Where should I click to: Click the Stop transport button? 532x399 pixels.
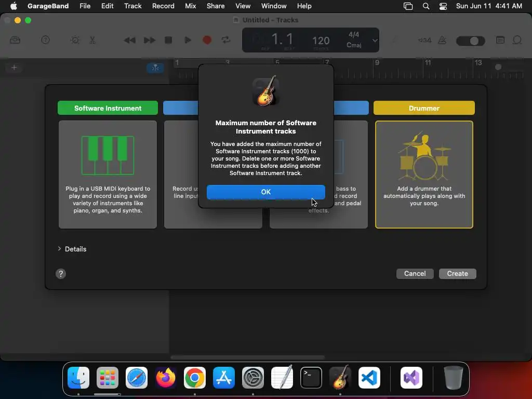168,41
